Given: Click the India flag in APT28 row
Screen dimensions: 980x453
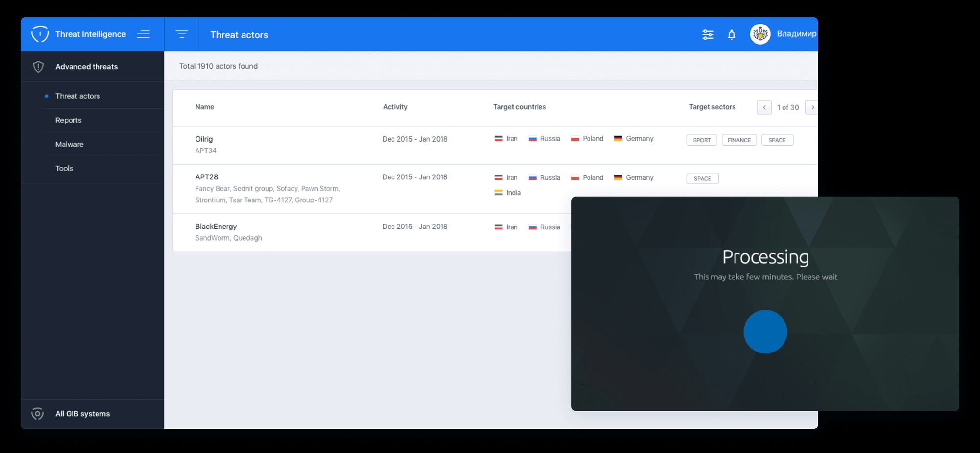Looking at the screenshot, I should (498, 193).
